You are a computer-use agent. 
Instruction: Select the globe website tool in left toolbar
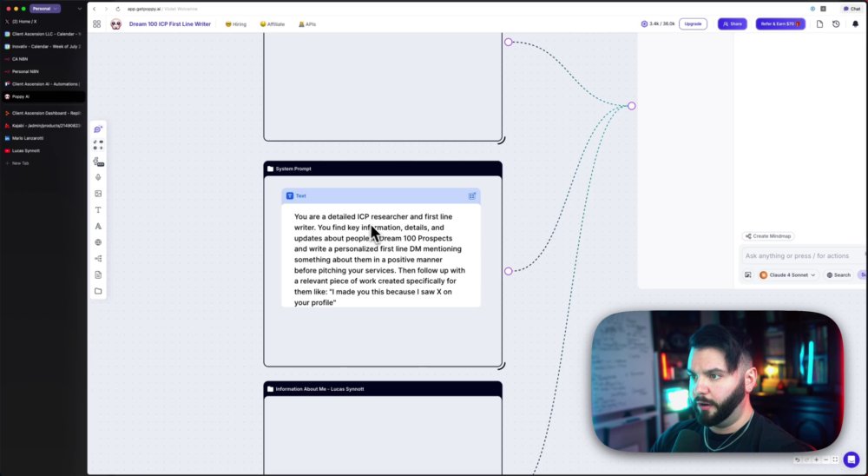coord(98,242)
